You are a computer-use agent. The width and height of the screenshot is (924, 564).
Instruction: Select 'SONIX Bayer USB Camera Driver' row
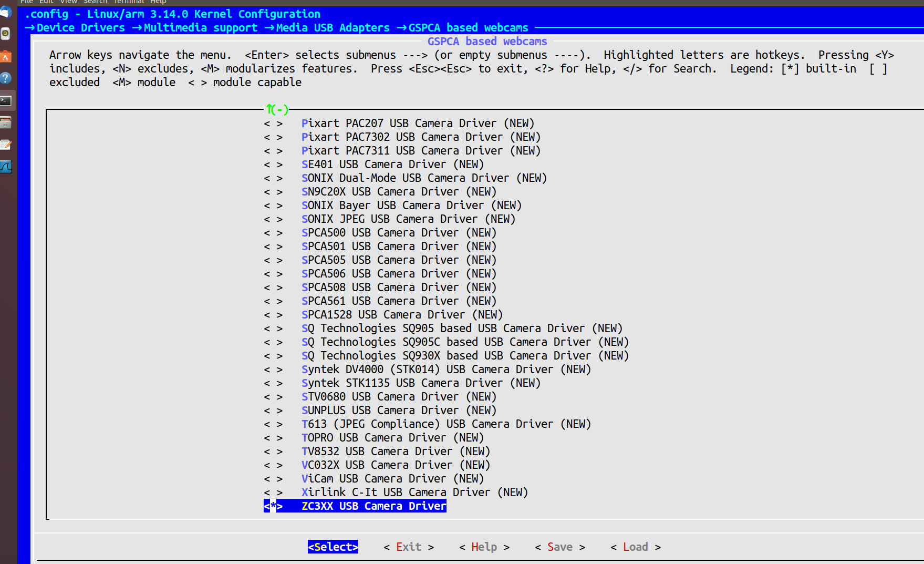(393, 206)
